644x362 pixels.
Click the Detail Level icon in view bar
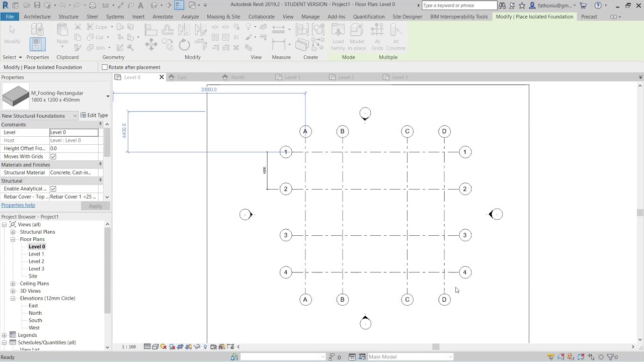(147, 346)
